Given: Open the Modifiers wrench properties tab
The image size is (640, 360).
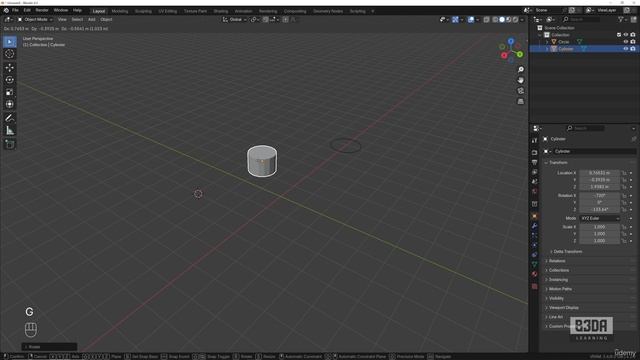Looking at the screenshot, I should click(535, 226).
